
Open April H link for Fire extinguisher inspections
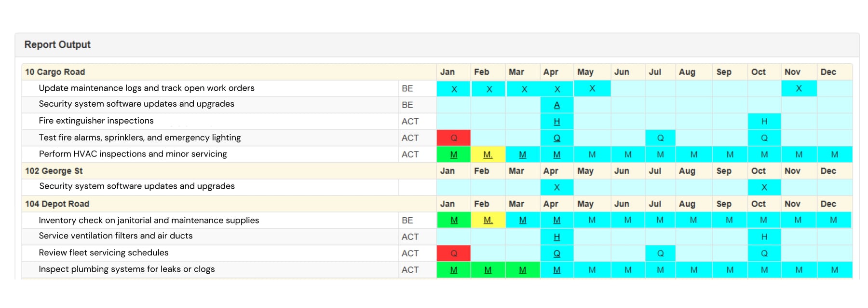(556, 122)
